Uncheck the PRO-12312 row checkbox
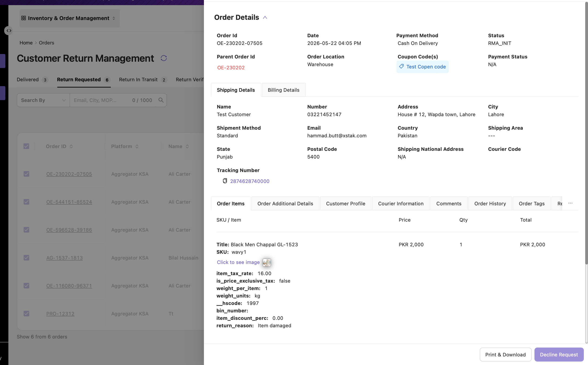 [26, 314]
